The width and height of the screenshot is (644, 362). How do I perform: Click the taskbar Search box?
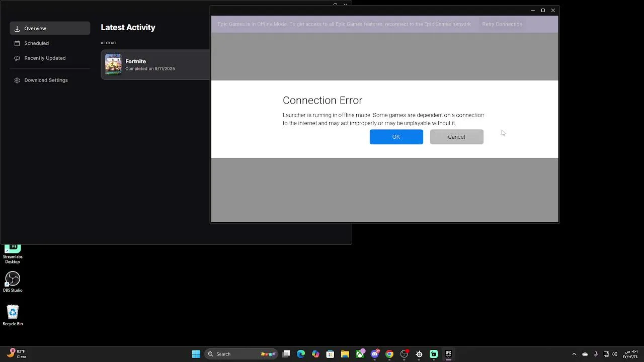click(241, 354)
